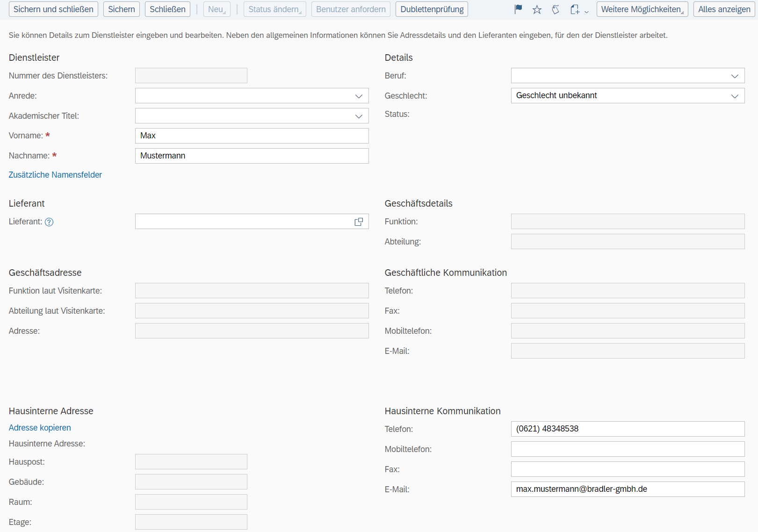Click the Adresse field under Geschäftsadresse
The image size is (758, 532).
click(252, 331)
